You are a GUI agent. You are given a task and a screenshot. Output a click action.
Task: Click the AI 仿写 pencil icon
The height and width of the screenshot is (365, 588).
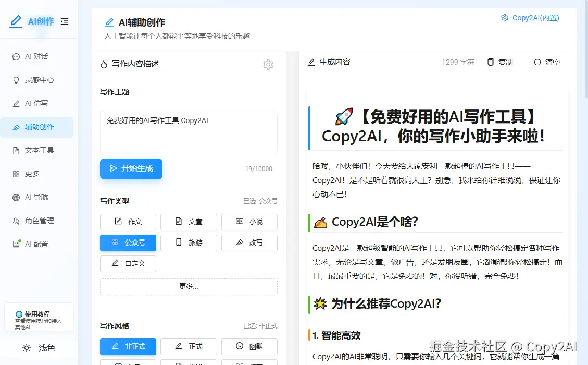click(16, 104)
